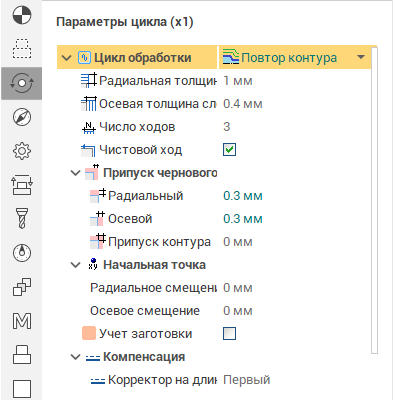Select the Начальная точка label
The width and height of the screenshot is (395, 401).
[154, 265]
